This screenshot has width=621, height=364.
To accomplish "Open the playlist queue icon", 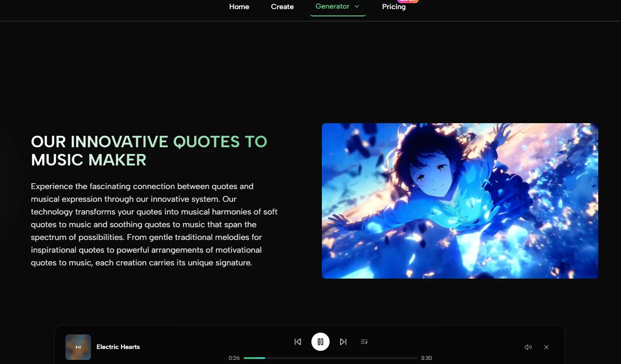I will click(364, 342).
